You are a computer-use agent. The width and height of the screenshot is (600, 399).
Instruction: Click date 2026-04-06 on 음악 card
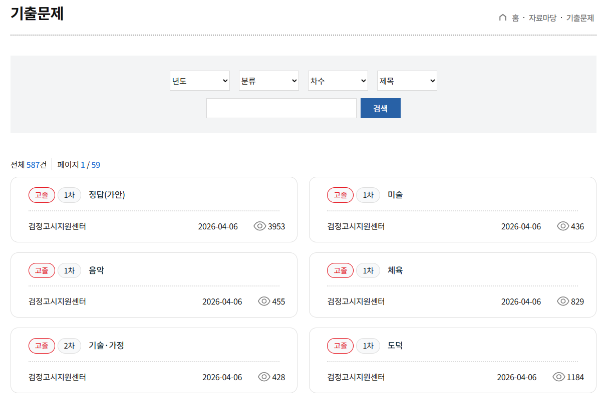[x=222, y=302]
